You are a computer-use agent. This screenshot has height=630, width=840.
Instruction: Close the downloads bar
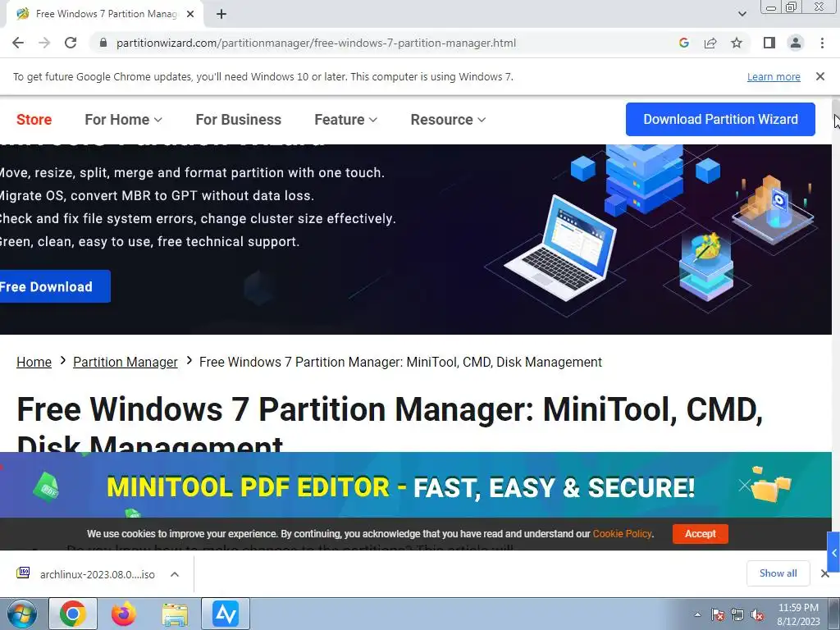click(x=825, y=573)
